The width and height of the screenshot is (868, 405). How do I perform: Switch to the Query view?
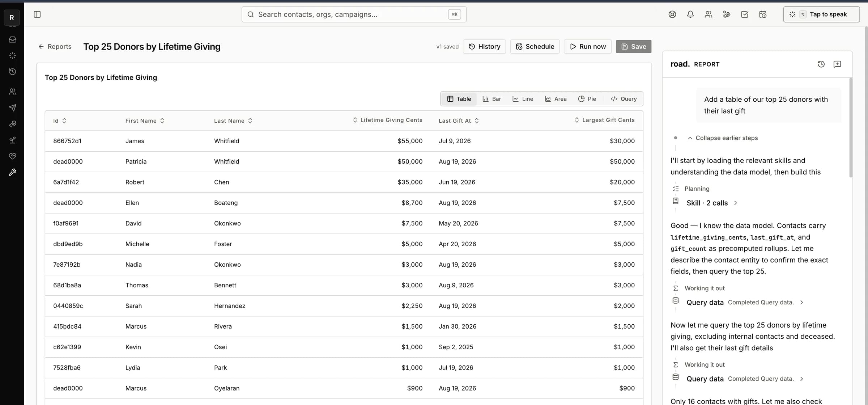tap(624, 99)
